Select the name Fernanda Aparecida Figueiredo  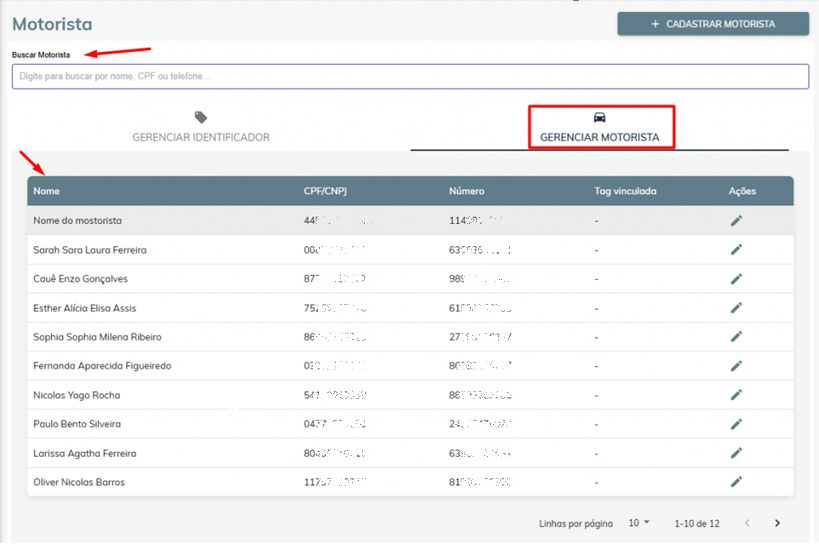pos(102,366)
